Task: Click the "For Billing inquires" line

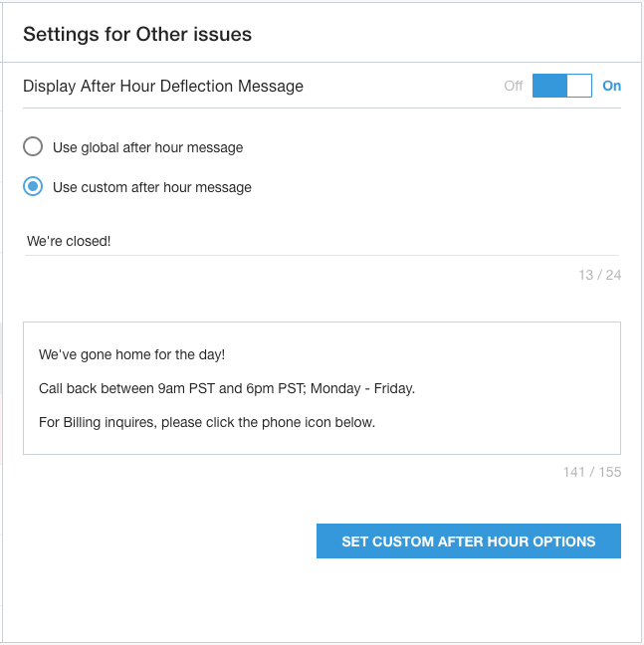Action: pyautogui.click(x=207, y=422)
